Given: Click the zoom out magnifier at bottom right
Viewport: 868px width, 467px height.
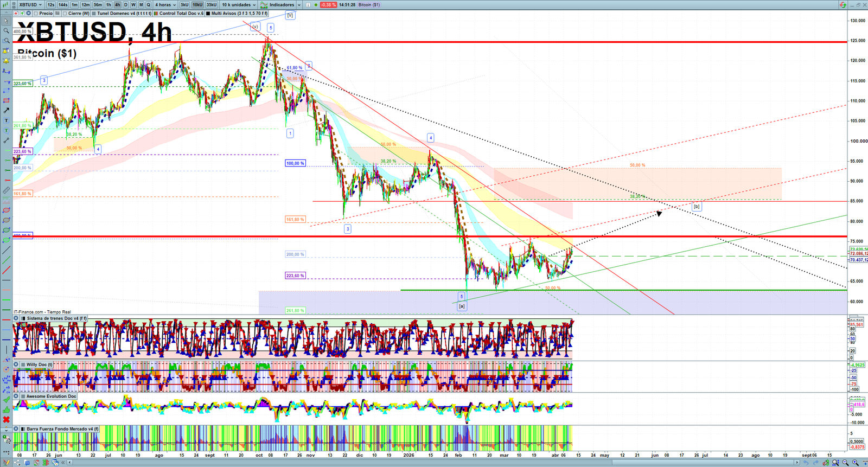Looking at the screenshot, I should (x=845, y=463).
